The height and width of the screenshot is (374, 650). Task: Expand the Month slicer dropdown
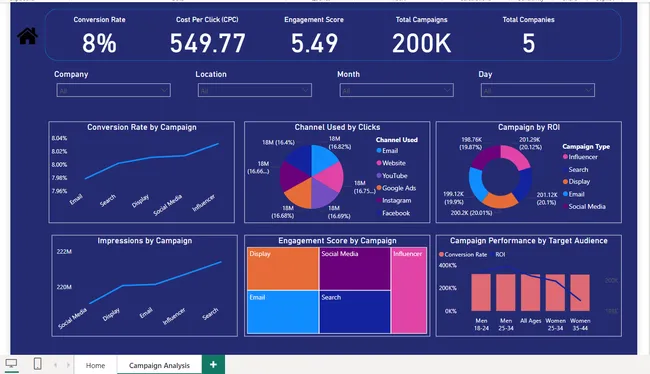coord(397,90)
